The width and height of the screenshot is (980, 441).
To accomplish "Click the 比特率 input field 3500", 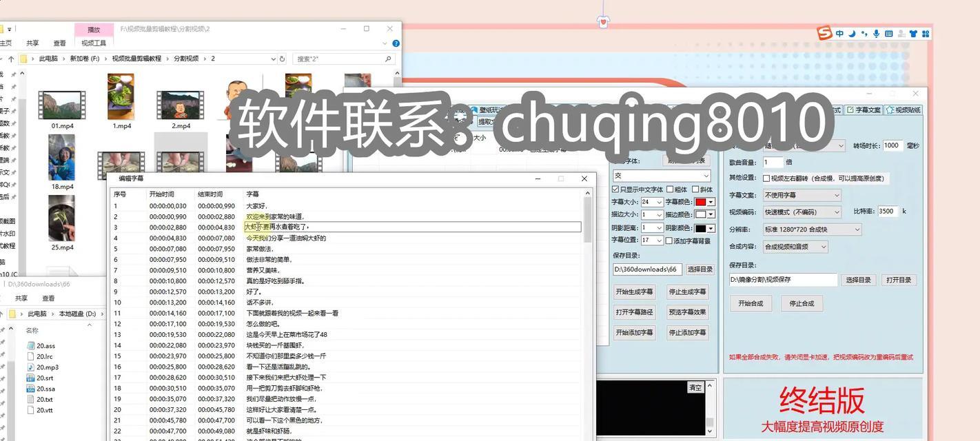I will point(888,212).
